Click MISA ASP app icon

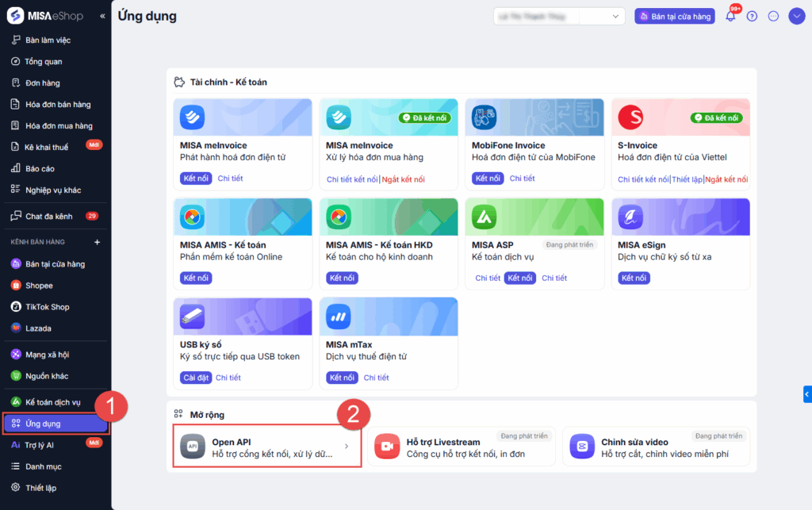[x=485, y=217]
